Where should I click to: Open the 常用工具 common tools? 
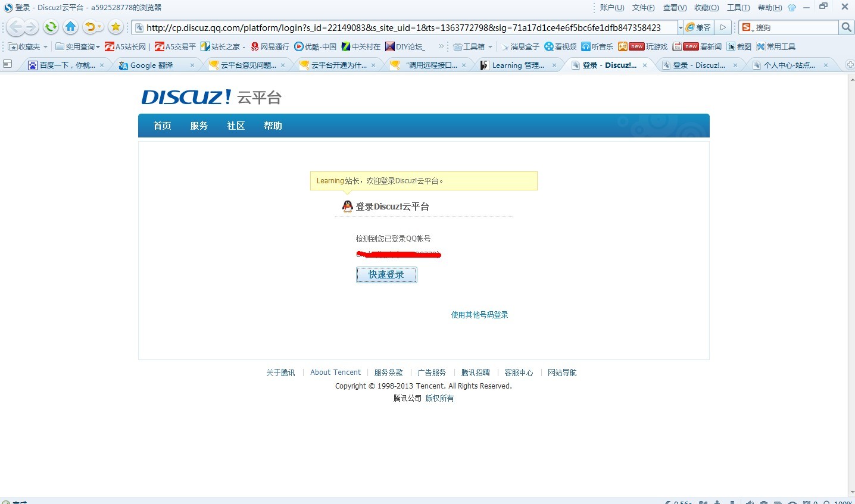[x=776, y=46]
